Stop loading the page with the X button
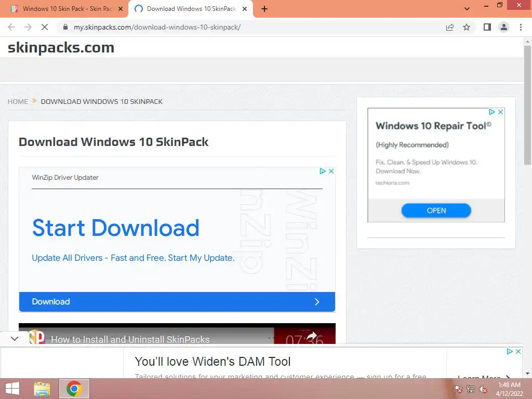532x399 pixels. 45,27
